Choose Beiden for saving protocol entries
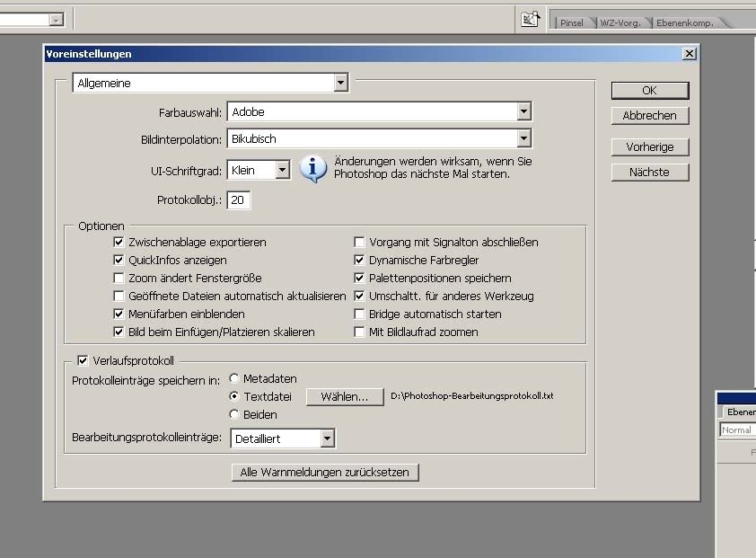This screenshot has width=756, height=558. pos(235,415)
